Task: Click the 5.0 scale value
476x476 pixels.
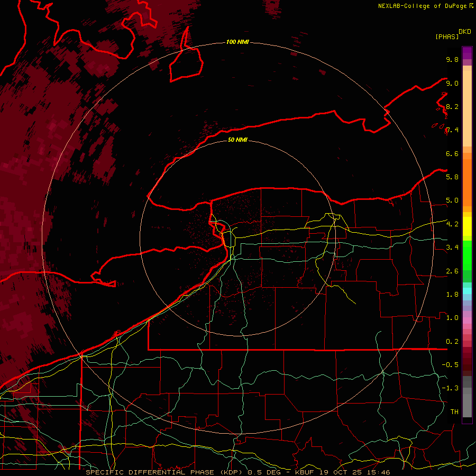Action: [452, 200]
